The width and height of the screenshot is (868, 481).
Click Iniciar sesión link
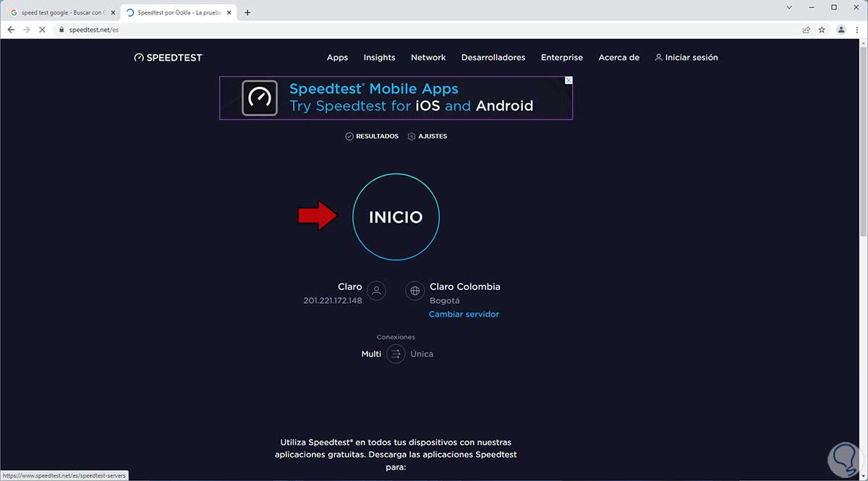(686, 57)
